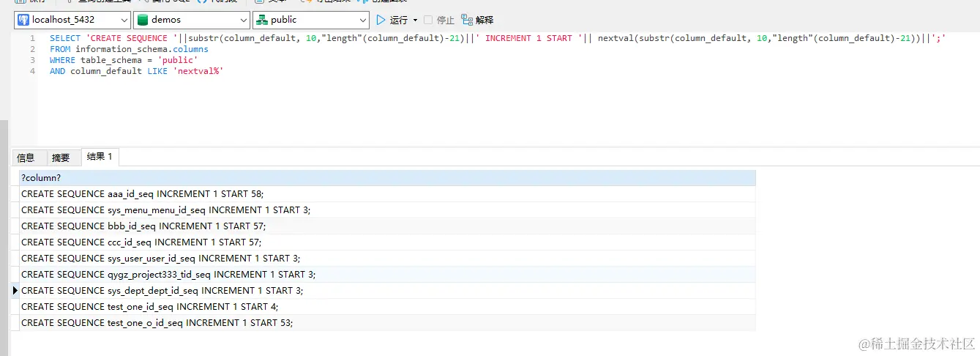Image resolution: width=980 pixels, height=356 pixels.
Task: Select the aaa_id_seq result row
Action: pos(387,194)
